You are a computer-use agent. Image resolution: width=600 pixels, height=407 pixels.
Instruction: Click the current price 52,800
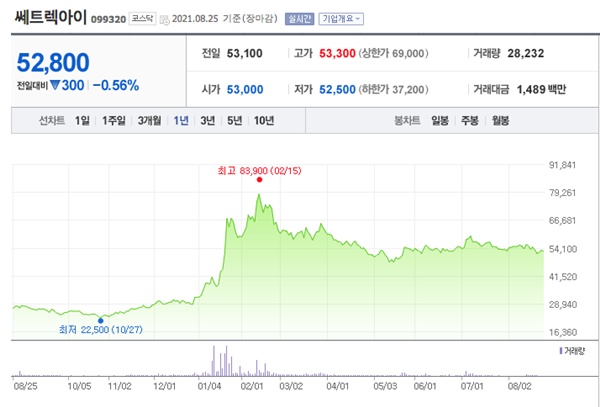click(53, 62)
